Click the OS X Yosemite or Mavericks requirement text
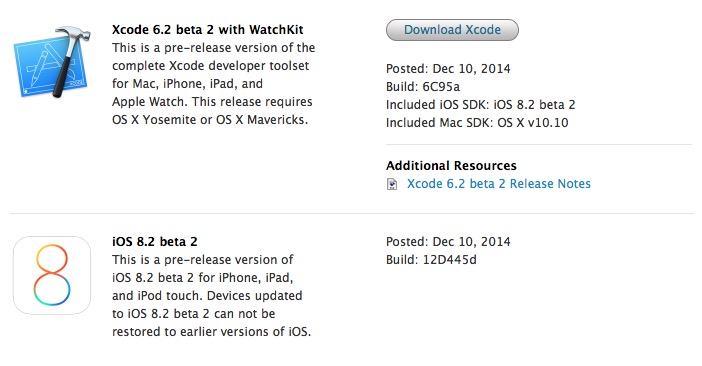 coord(210,120)
